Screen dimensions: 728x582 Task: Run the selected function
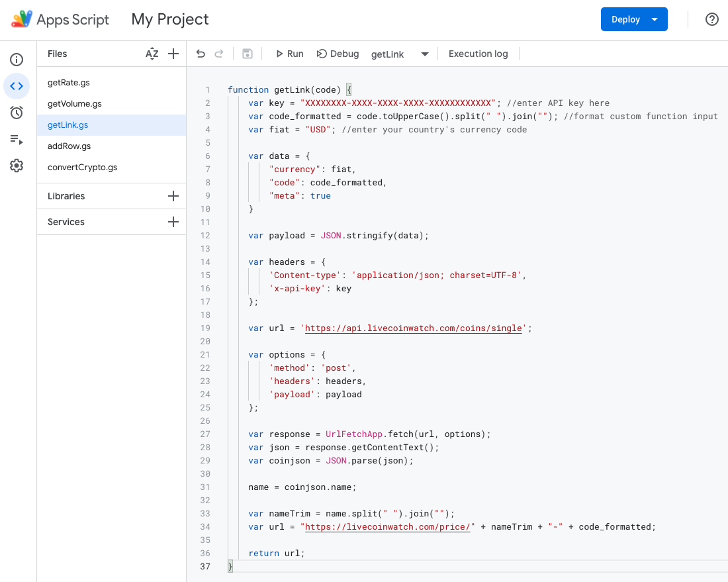pyautogui.click(x=289, y=54)
